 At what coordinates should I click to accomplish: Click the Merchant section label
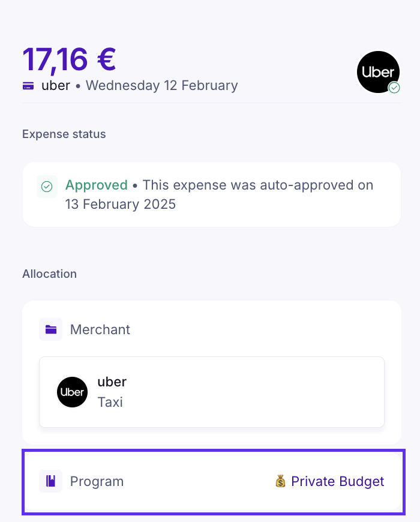[100, 329]
